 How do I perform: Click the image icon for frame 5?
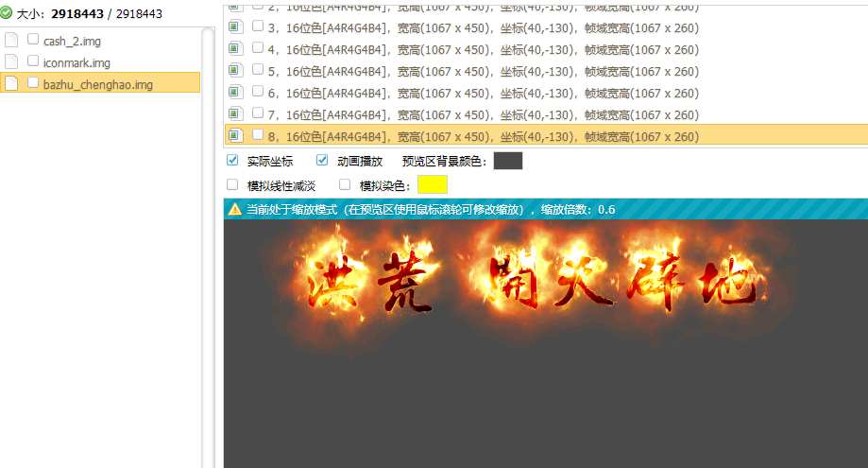point(234,71)
